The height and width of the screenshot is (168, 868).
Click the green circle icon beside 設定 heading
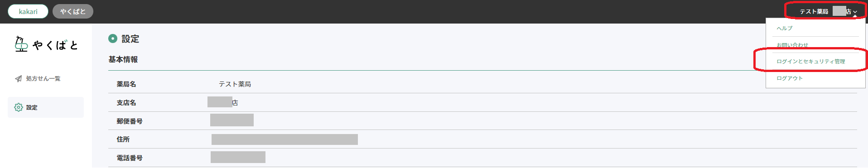coord(113,39)
